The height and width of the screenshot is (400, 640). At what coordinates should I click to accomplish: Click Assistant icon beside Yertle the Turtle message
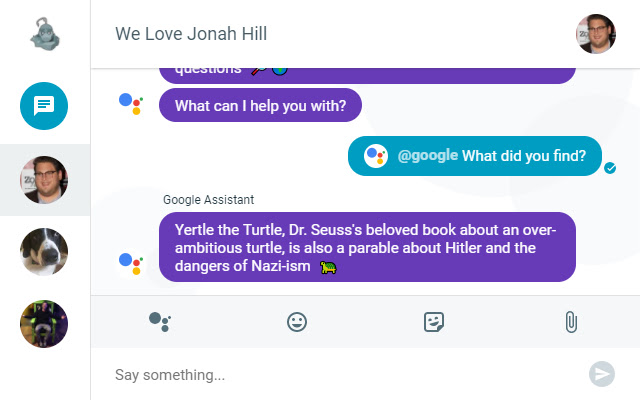pos(131,262)
